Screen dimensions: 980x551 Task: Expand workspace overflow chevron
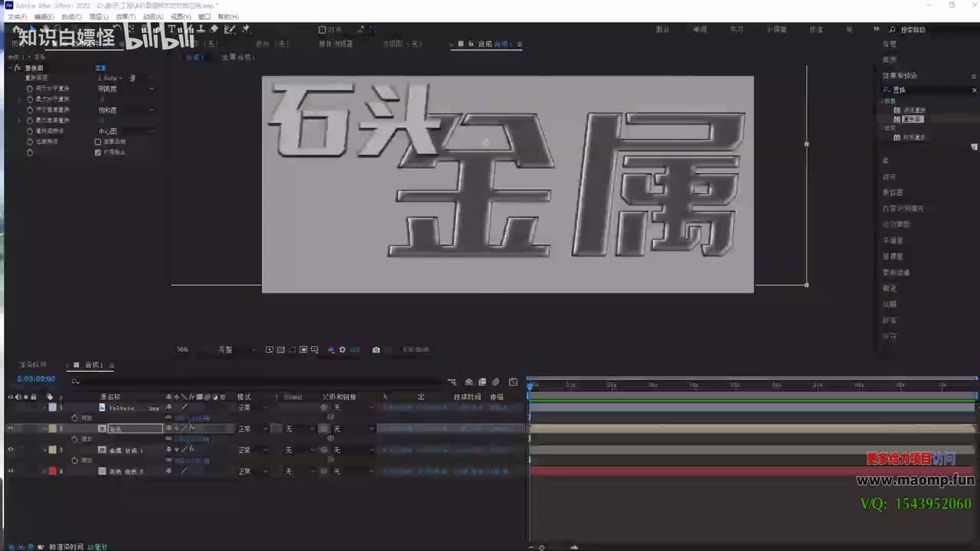876,29
